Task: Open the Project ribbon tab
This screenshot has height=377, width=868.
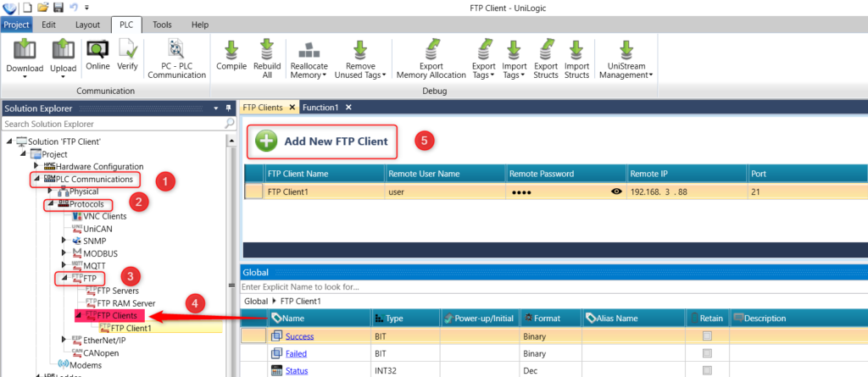Action: point(17,25)
